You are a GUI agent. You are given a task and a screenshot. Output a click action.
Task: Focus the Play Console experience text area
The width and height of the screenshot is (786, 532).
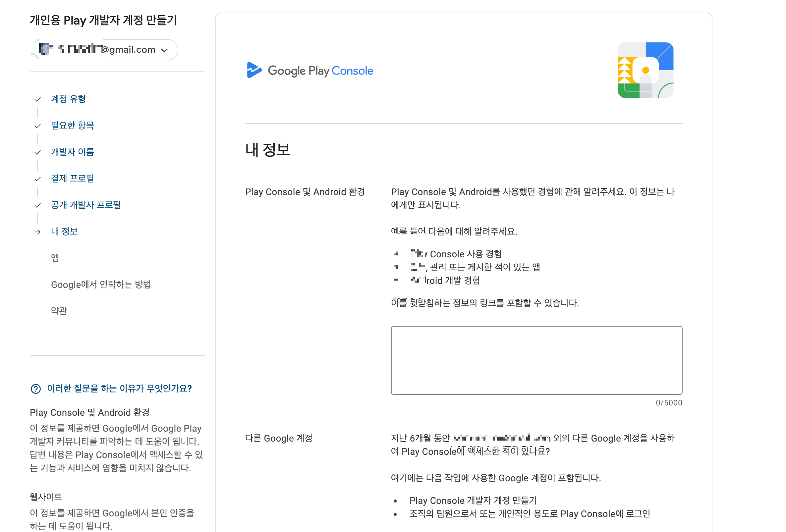click(x=536, y=360)
